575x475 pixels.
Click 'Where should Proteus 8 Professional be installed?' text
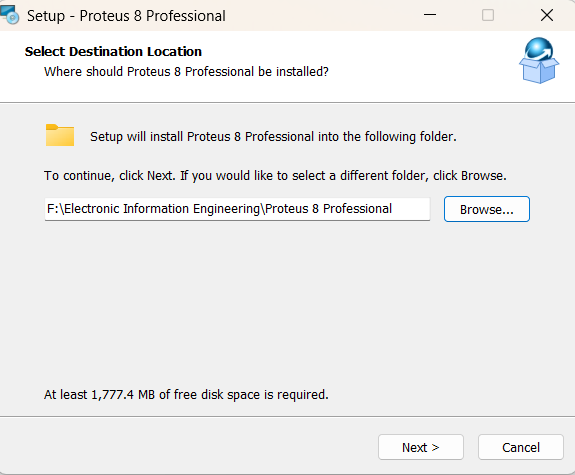[186, 72]
